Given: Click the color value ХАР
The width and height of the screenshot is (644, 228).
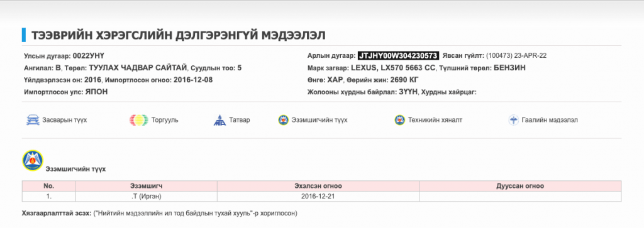Looking at the screenshot, I should (335, 80).
